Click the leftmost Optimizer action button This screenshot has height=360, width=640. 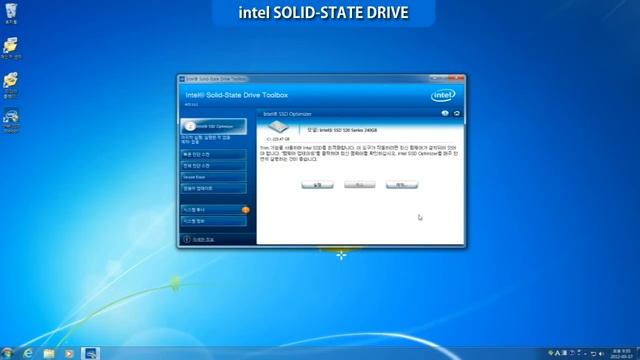317,185
